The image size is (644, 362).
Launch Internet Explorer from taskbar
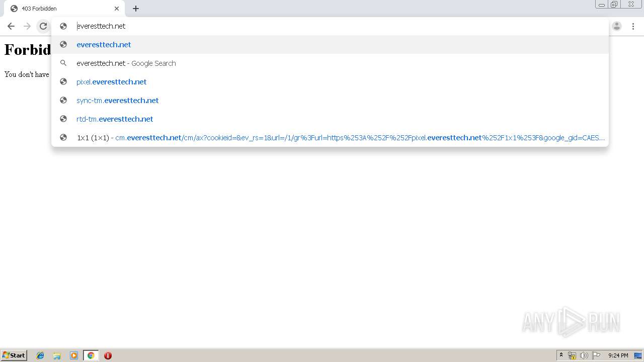[x=40, y=355]
